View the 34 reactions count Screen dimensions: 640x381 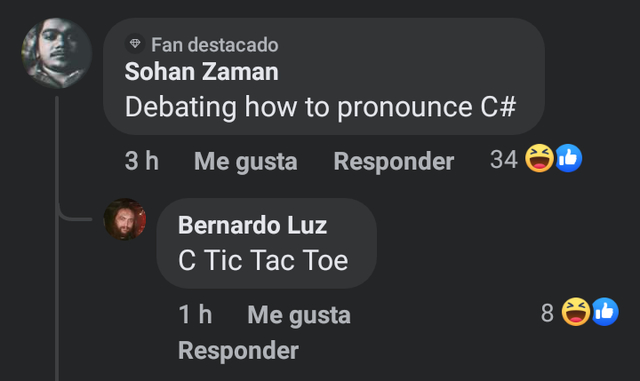[504, 159]
